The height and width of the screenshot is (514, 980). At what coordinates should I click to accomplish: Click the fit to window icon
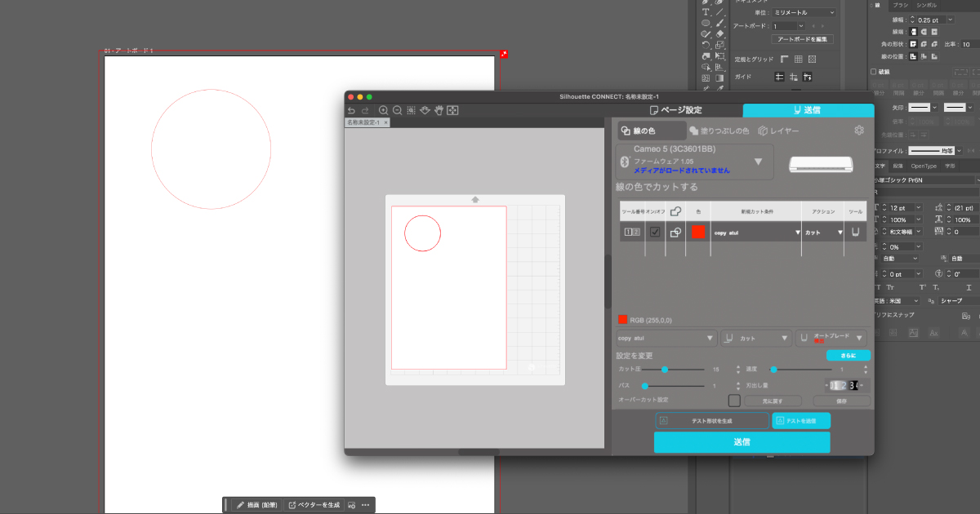[452, 110]
